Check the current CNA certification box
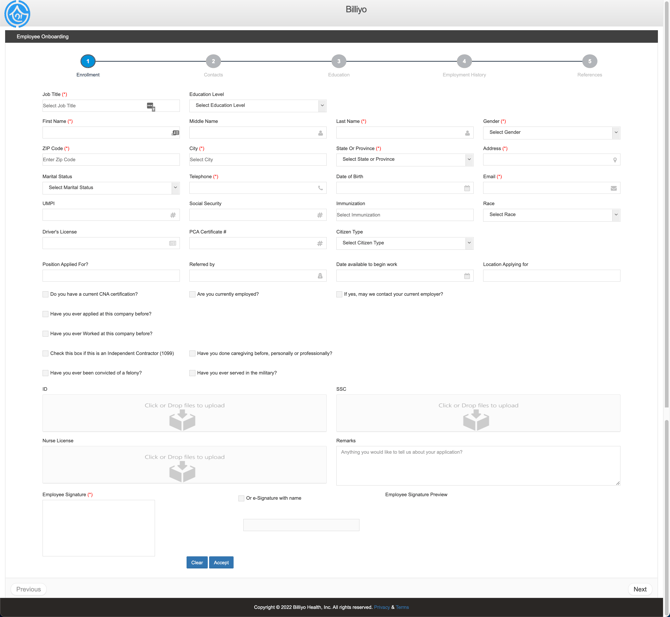The height and width of the screenshot is (617, 670). point(46,295)
